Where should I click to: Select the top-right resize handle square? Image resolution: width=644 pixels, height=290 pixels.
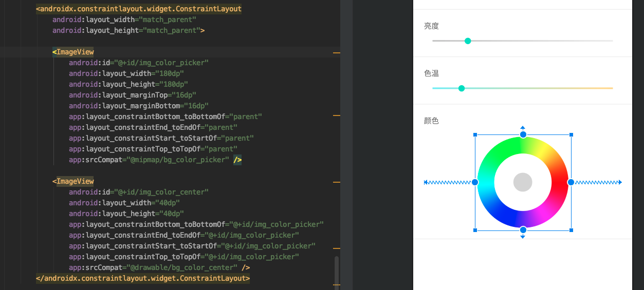571,135
